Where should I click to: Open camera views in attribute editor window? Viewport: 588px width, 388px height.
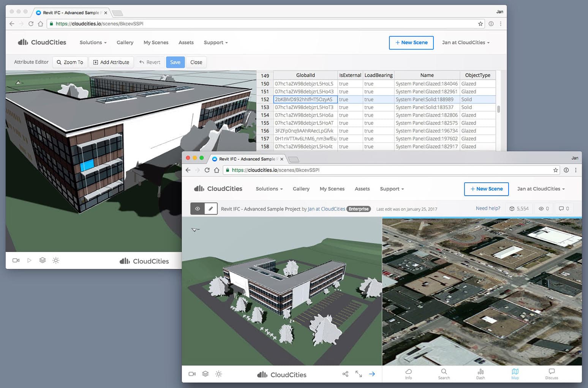16,260
